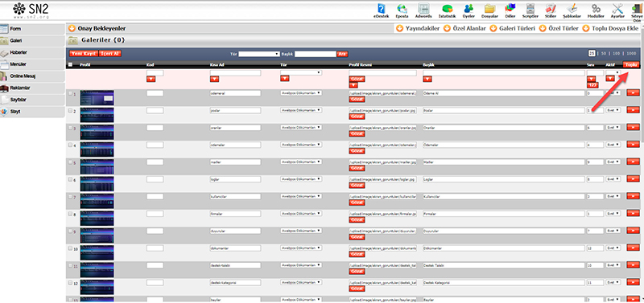
Task: Toggle the select-all checkbox in the table header
Action: click(70, 65)
